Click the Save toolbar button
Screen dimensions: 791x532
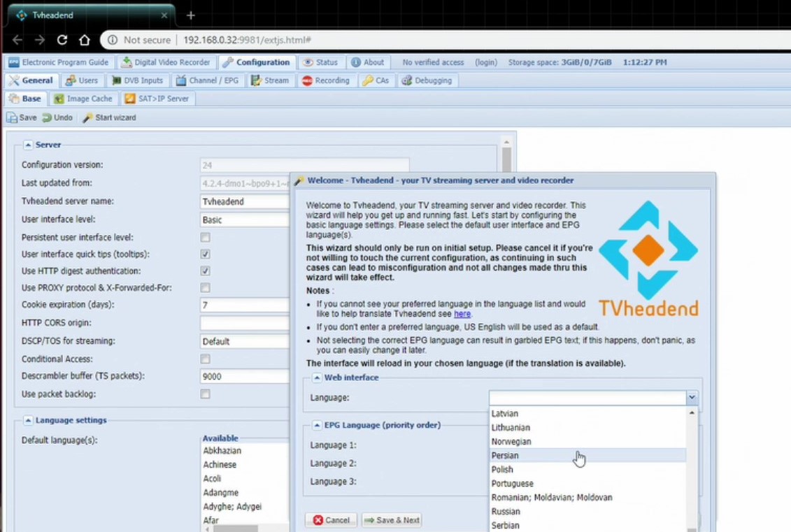tap(22, 117)
